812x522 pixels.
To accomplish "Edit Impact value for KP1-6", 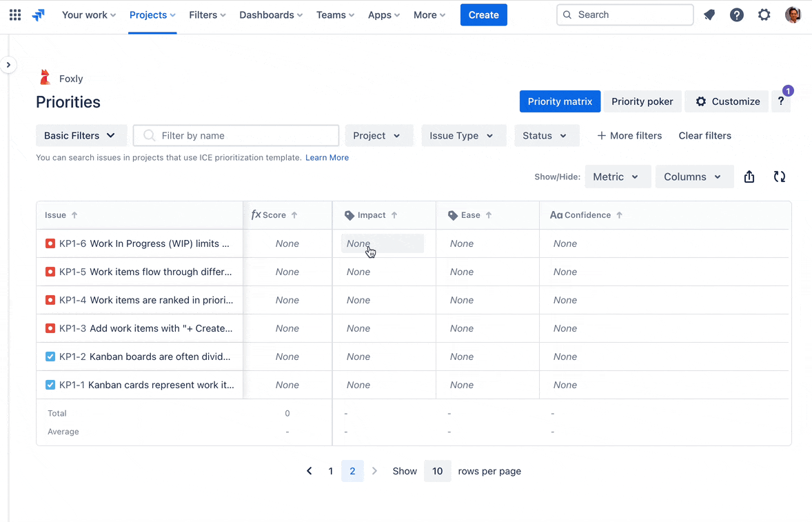I will pyautogui.click(x=382, y=243).
